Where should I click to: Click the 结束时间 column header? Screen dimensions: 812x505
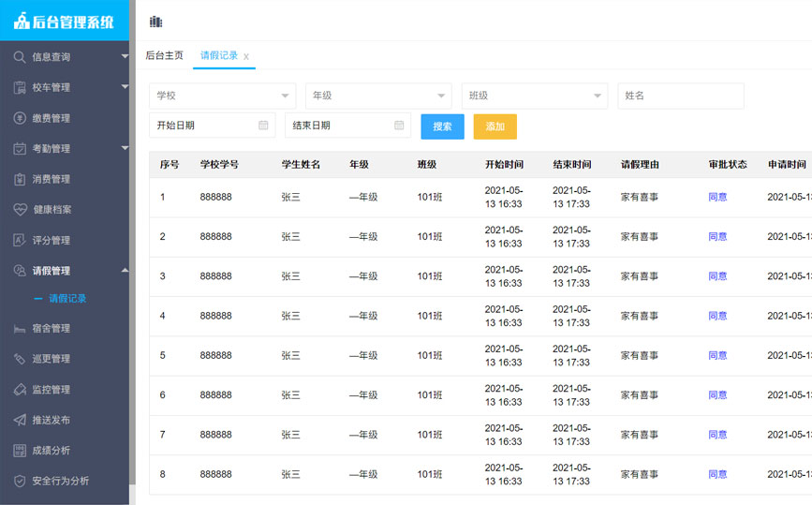pyautogui.click(x=571, y=165)
